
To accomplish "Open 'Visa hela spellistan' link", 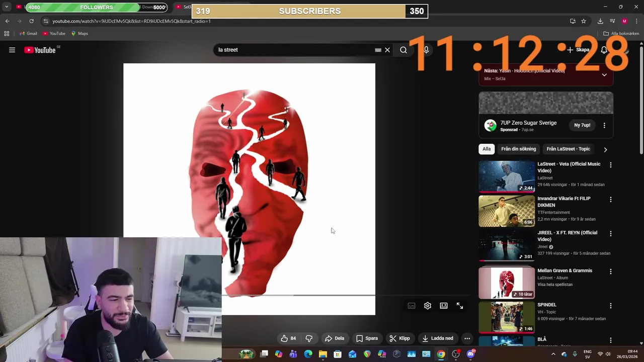I will 555,285.
